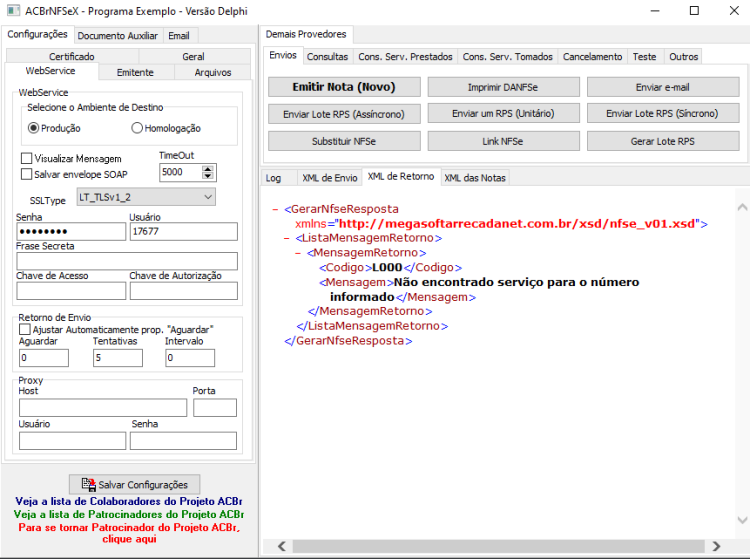Click the Link NFSe button
Viewport: 750px width, 559px height.
pyautogui.click(x=503, y=141)
